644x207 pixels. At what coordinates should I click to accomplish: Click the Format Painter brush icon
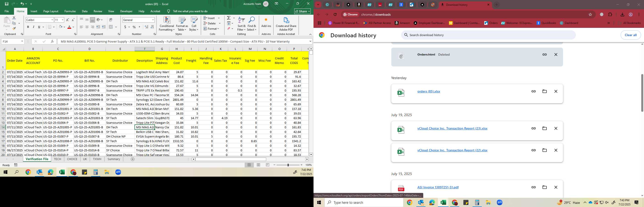pyautogui.click(x=14, y=29)
